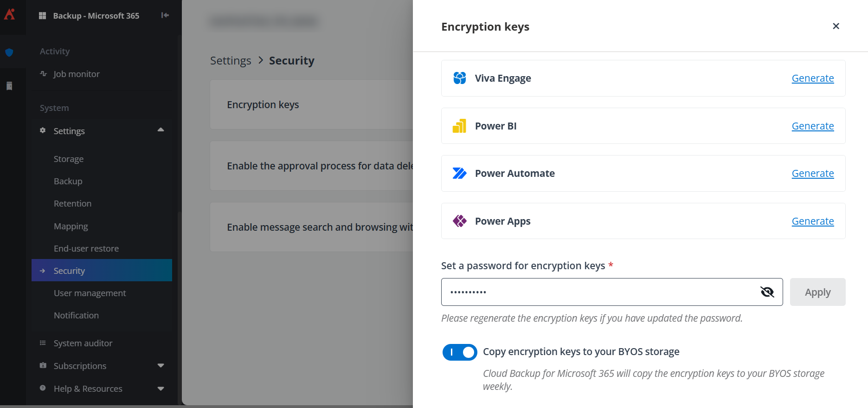Click the grid icon beside Backup - Microsoft 365

tap(42, 15)
